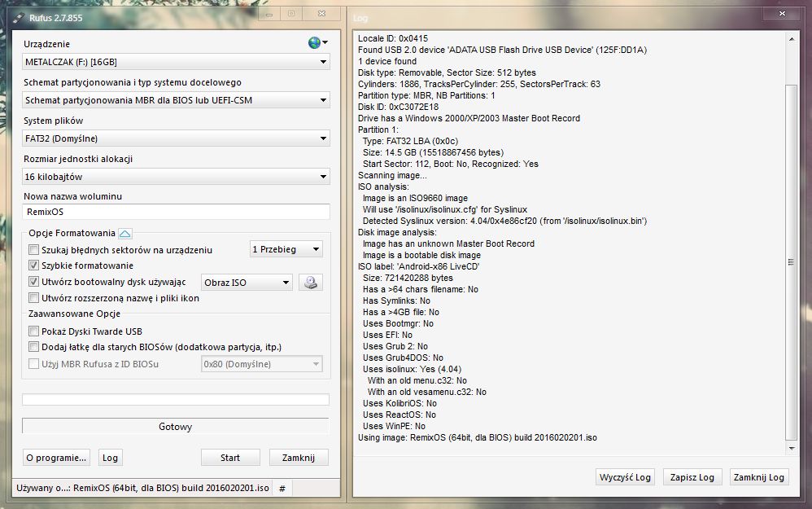The height and width of the screenshot is (509, 812).
Task: Click the Nowa nazwa woluminu RemixOS field
Action: point(176,212)
